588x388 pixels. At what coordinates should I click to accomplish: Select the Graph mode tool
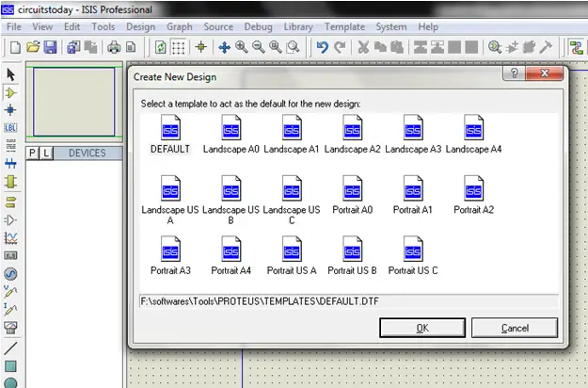tap(10, 238)
